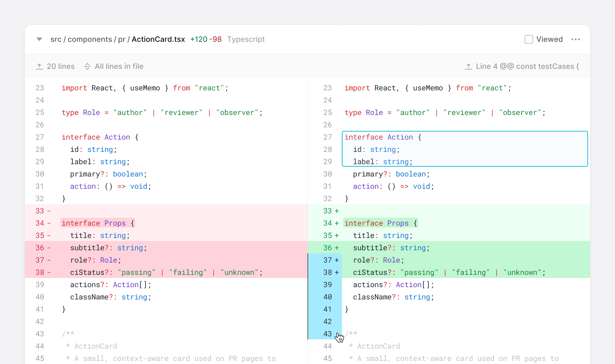Select removed line number 36
The image size is (615, 364).
coord(40,248)
